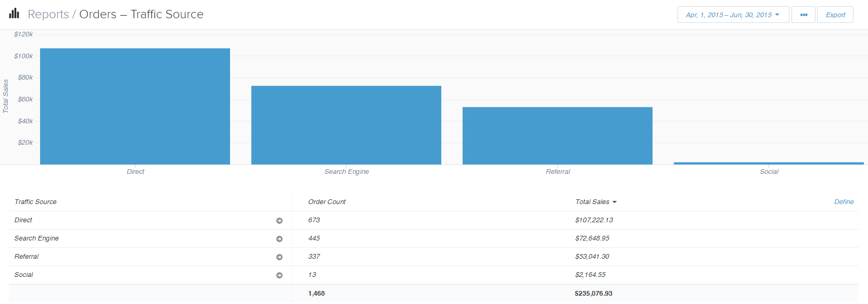The width and height of the screenshot is (868, 304).
Task: Click the Direct traffic source row
Action: pyautogui.click(x=23, y=220)
